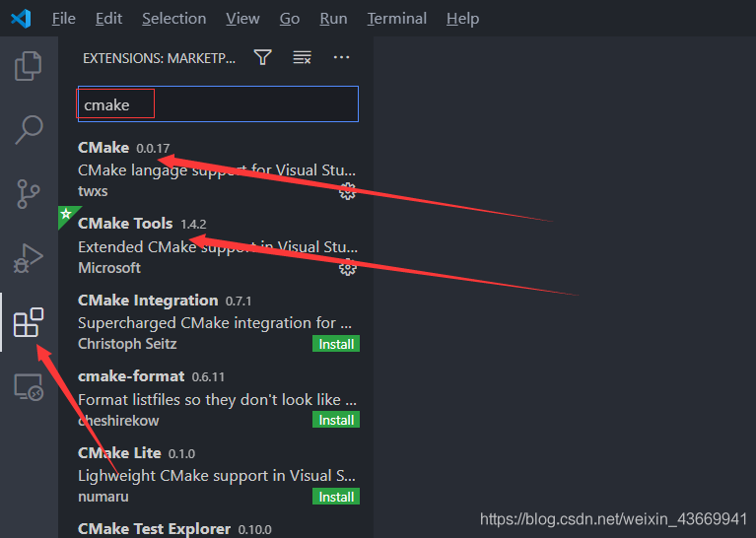Click the Extensions: Marketplace panel title
This screenshot has height=538, width=756.
(159, 58)
